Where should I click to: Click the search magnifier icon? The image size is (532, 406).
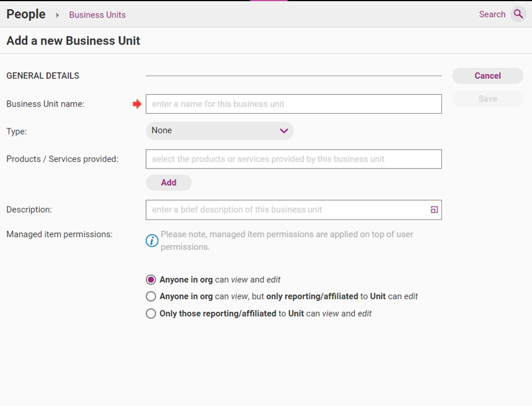[x=518, y=14]
